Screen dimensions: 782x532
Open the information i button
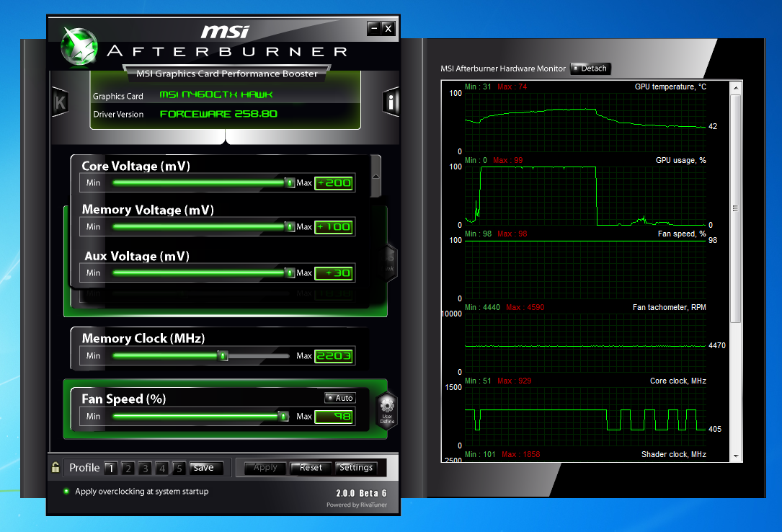[391, 102]
